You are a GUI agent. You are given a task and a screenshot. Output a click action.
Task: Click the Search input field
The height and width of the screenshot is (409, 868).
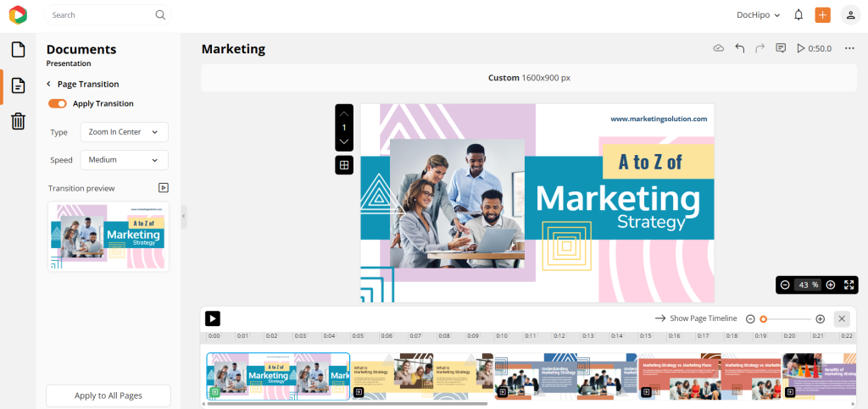[x=102, y=15]
